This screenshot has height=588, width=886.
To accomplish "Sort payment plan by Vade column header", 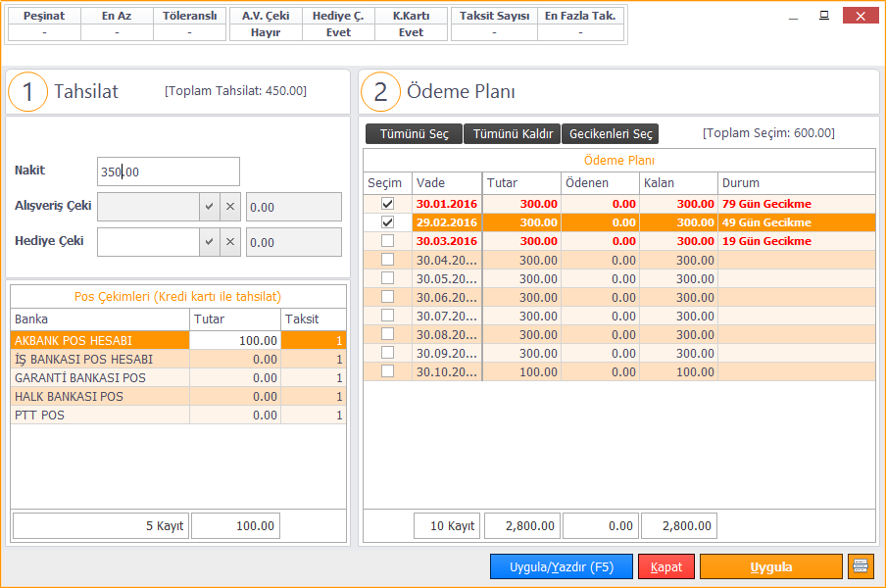I will coord(447,183).
